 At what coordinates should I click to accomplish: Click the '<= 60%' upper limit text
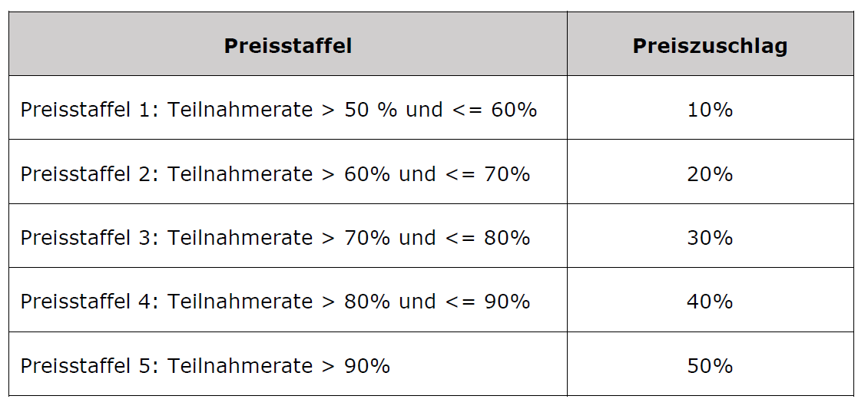coord(494,110)
